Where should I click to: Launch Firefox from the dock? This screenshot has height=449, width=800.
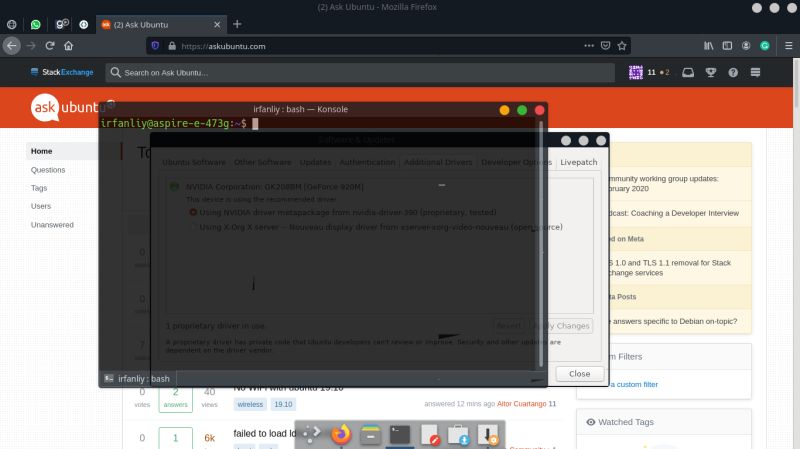pos(341,435)
